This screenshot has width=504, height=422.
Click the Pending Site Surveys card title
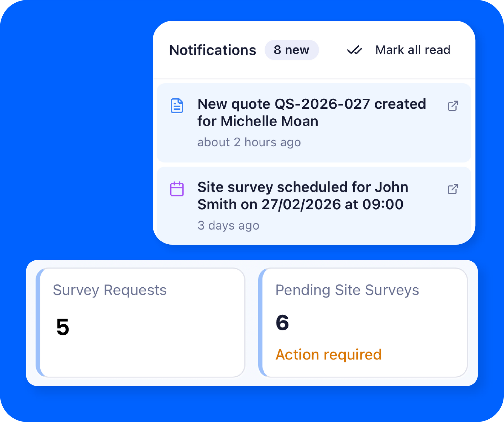tap(347, 290)
